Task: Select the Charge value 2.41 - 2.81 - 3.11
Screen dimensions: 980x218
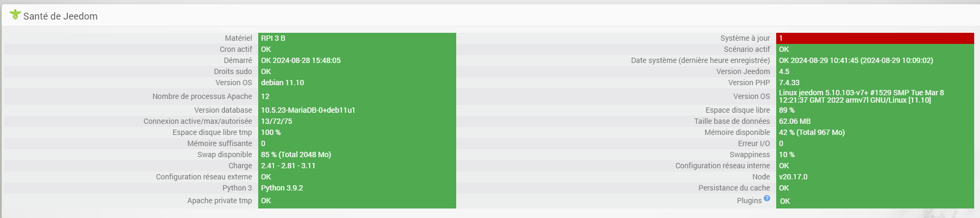Action: (288, 166)
